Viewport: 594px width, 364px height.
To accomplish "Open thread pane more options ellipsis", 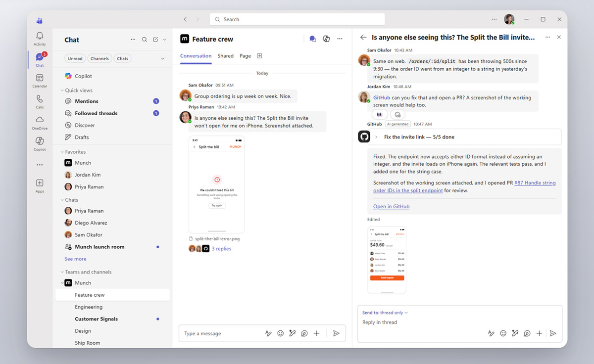I will click(547, 37).
